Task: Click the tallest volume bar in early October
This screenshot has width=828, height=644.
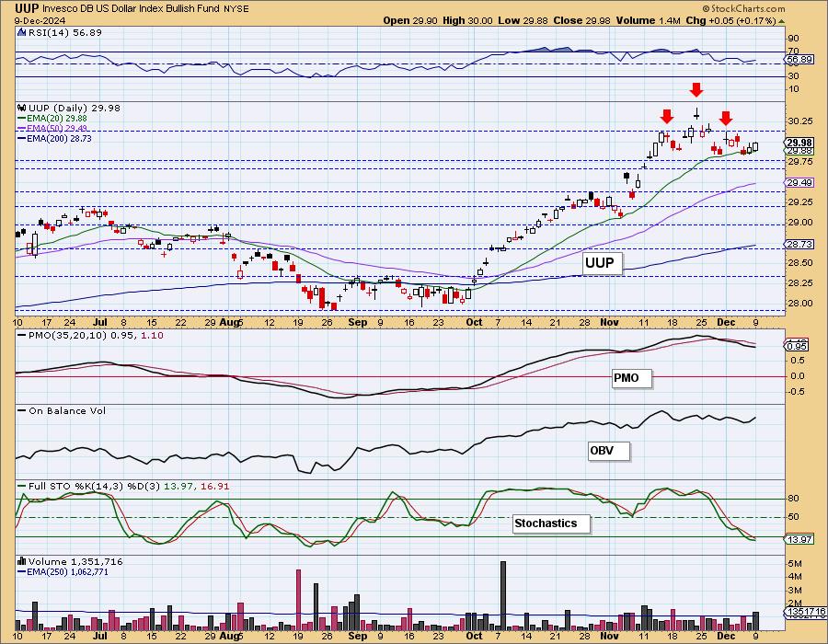Action: (x=503, y=595)
